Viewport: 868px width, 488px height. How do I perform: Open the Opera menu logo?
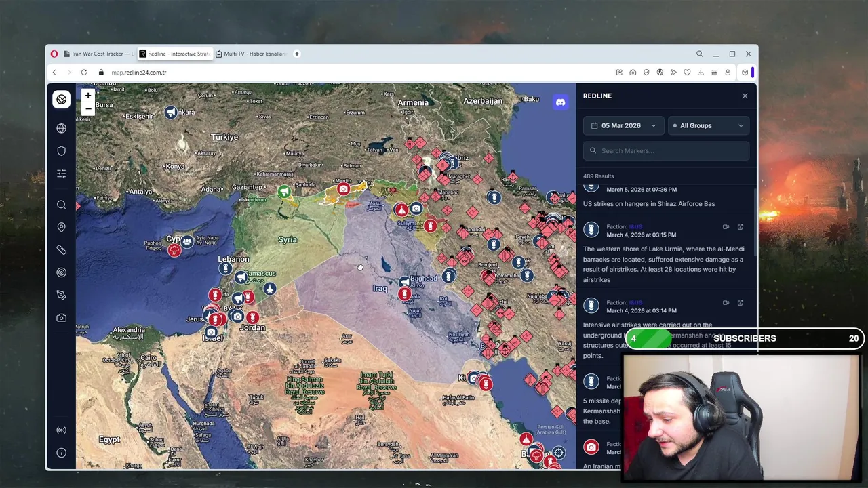[54, 54]
